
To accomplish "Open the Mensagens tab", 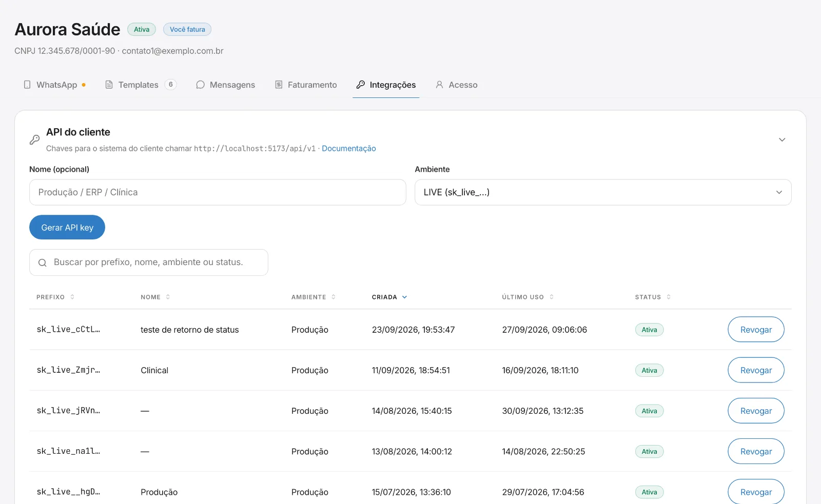I will coord(225,85).
